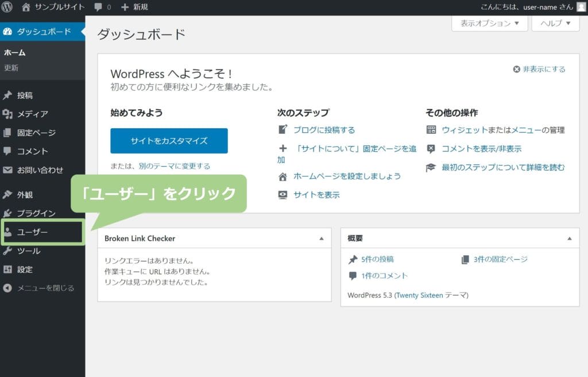Open the WordPress logo menu
This screenshot has width=588, height=377.
(7, 7)
